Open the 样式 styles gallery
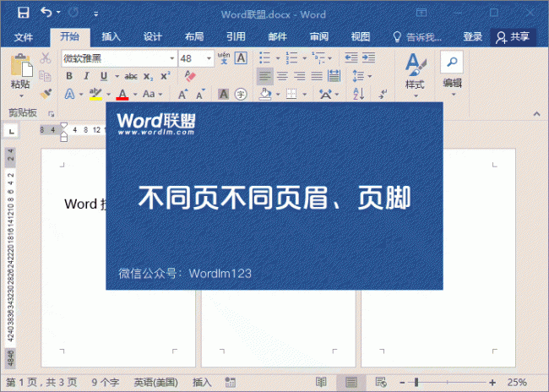The height and width of the screenshot is (392, 549). [415, 75]
